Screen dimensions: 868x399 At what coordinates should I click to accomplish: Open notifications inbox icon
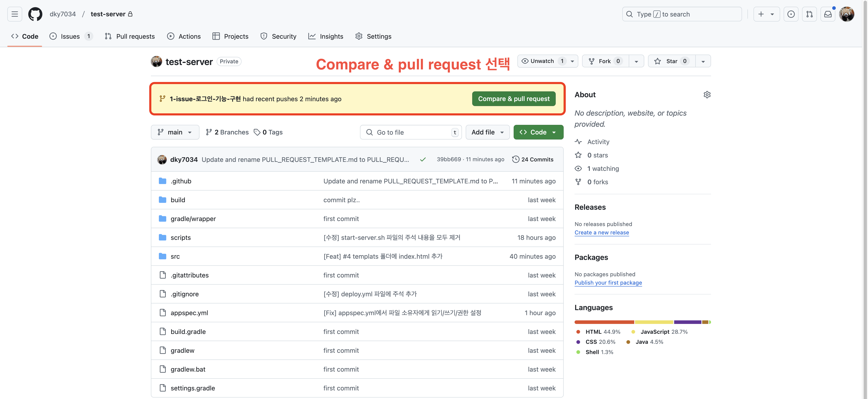click(x=828, y=14)
